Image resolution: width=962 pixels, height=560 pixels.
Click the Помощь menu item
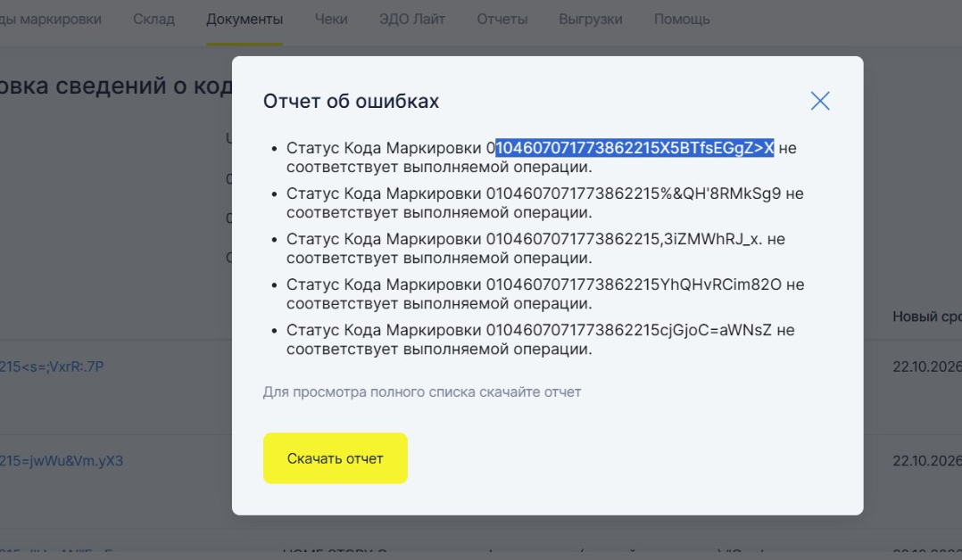point(682,19)
